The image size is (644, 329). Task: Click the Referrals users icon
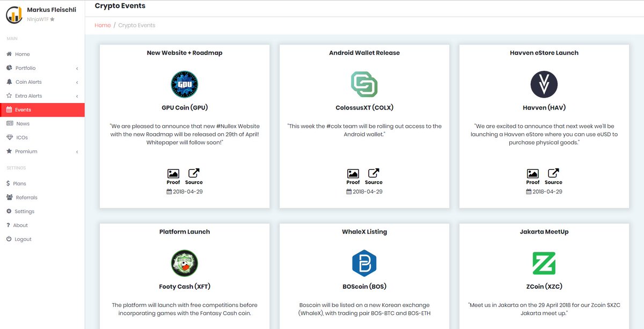coord(10,198)
